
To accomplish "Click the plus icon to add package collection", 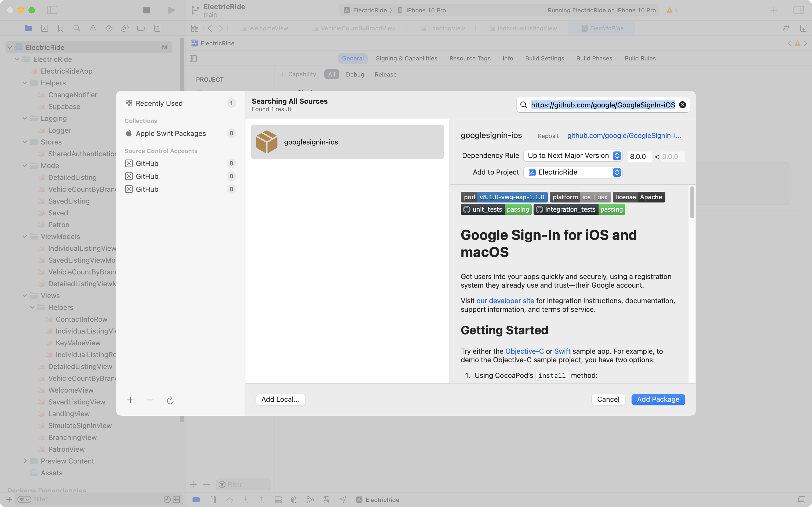I will (130, 400).
